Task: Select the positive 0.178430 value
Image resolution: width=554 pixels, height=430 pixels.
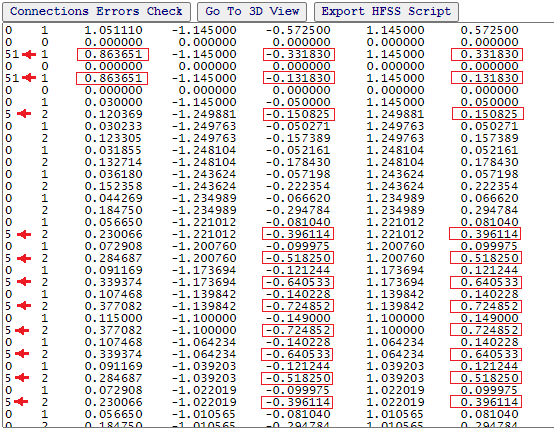Action: point(489,162)
